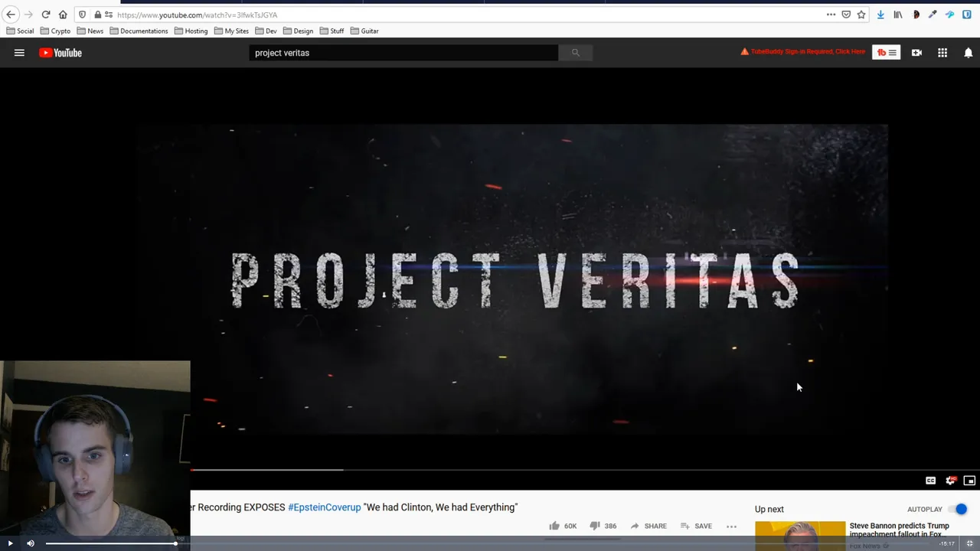This screenshot has height=551, width=980.
Task: Open the notifications bell
Action: click(x=968, y=53)
